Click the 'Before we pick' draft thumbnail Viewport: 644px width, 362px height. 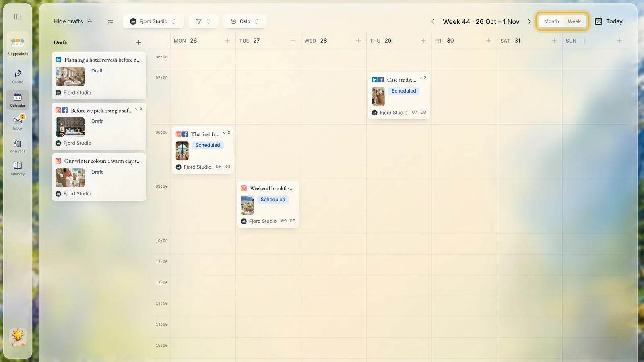pyautogui.click(x=70, y=127)
